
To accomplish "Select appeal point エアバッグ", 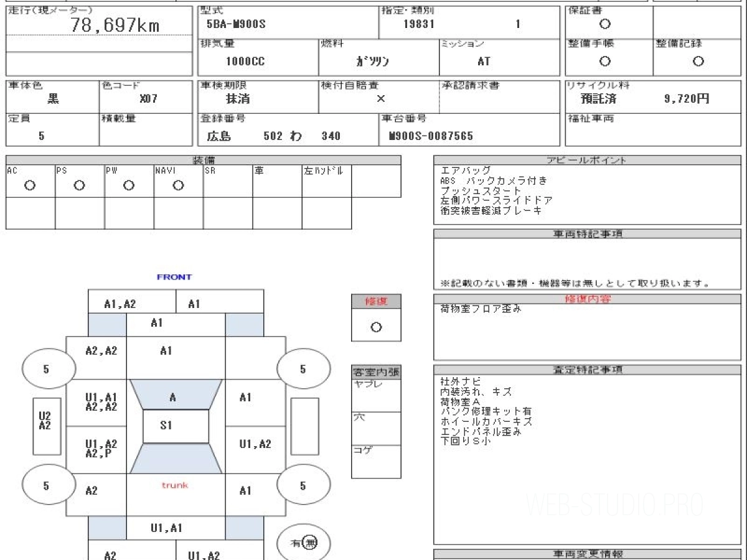I will (466, 170).
